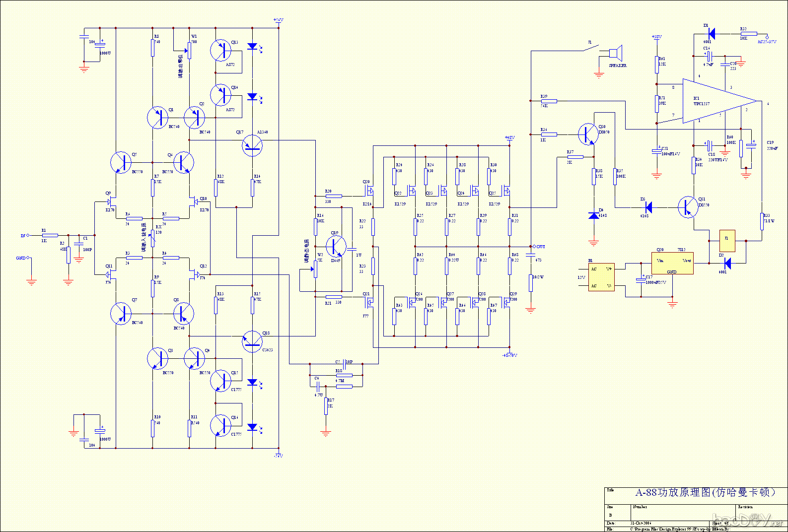The height and width of the screenshot is (532, 788).
Task: Select transistor Q30 in protection circuit
Action: coord(588,134)
